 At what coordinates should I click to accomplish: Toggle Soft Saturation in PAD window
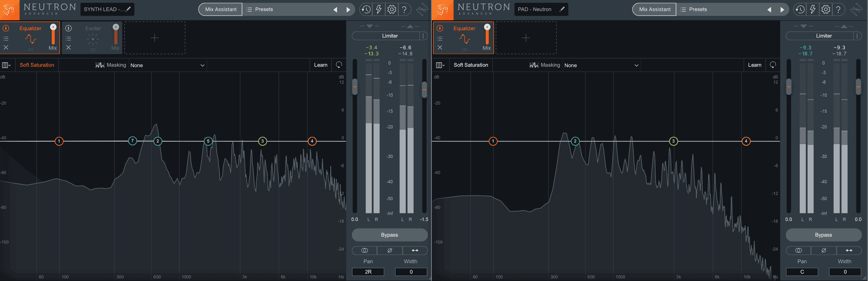(471, 65)
